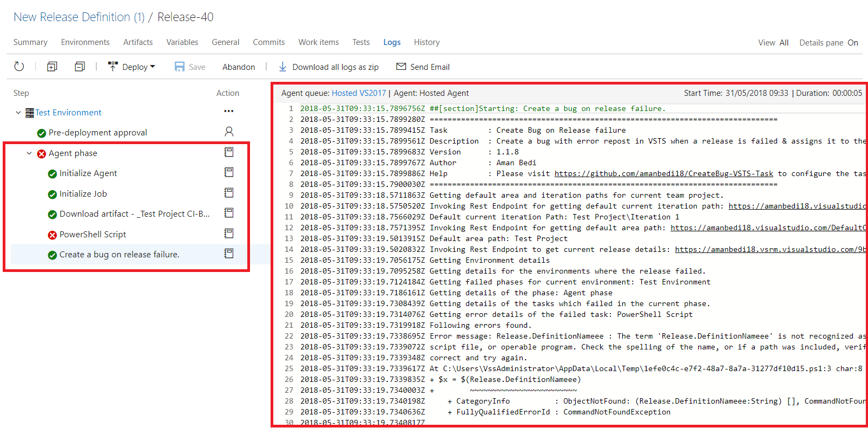Click red error icon on PowerShell Script
This screenshot has height=428, width=868.
[x=52, y=235]
